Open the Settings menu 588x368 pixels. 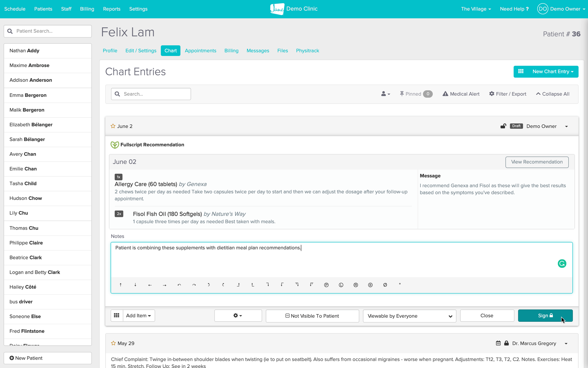(138, 9)
